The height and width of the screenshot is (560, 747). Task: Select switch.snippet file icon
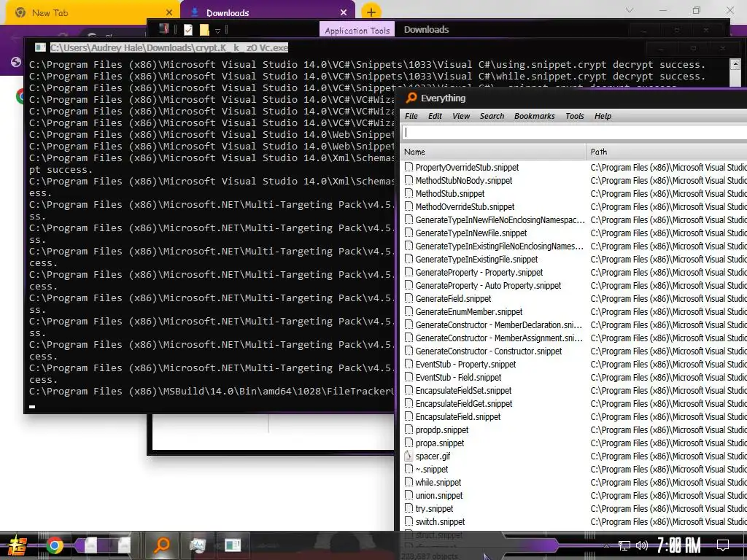click(x=409, y=521)
